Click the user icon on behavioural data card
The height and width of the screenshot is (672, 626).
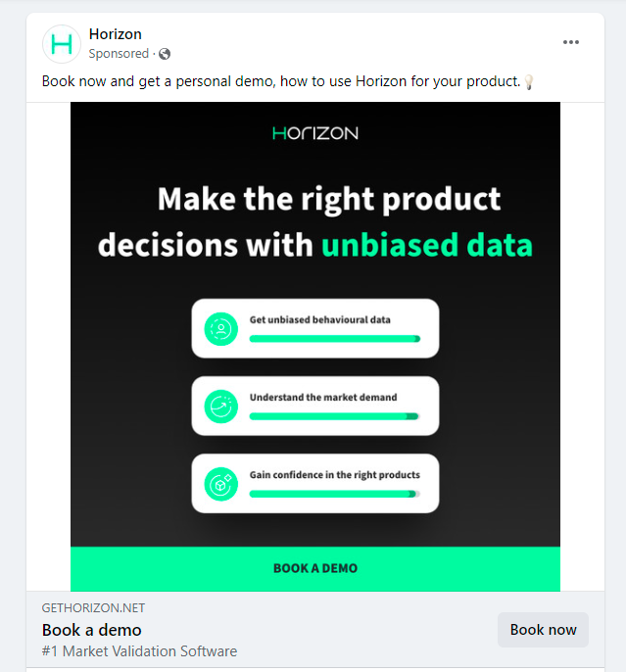click(221, 329)
